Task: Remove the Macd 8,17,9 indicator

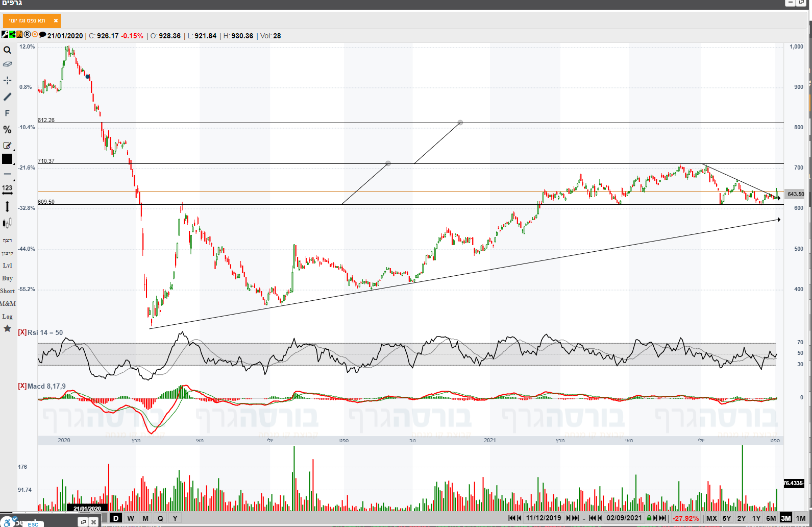Action: coord(22,386)
